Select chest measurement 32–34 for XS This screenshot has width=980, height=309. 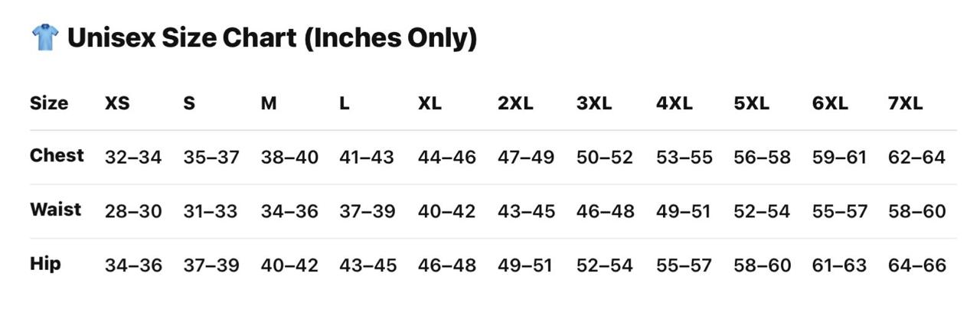(133, 158)
